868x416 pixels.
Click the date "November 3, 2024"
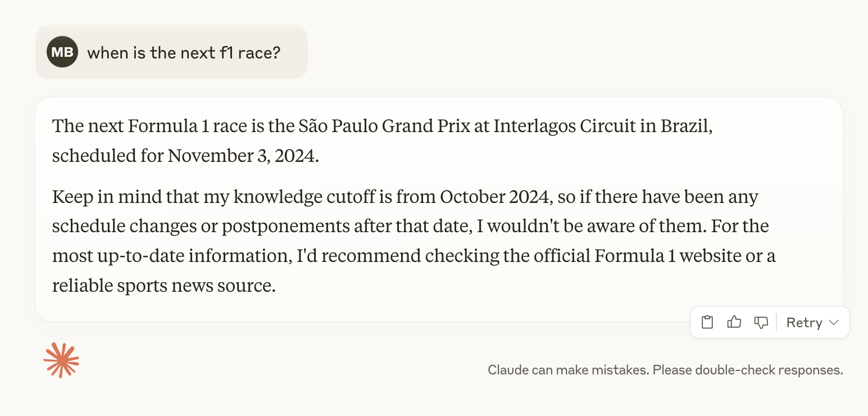coord(243,156)
